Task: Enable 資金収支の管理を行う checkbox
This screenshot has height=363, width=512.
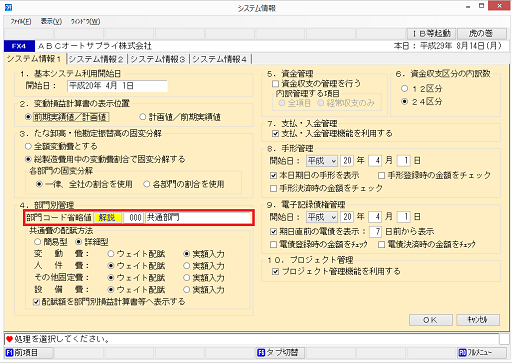Action: 316,83
